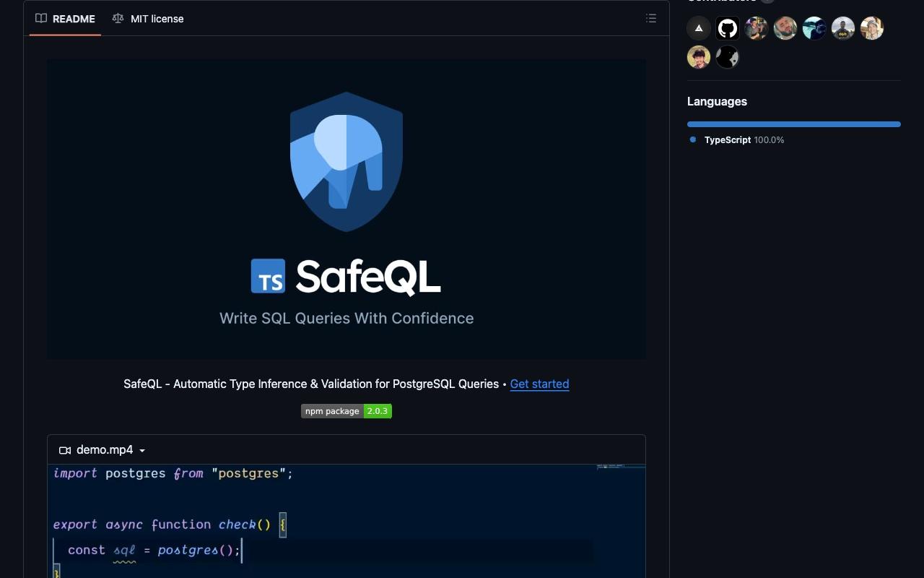Open the white triangle logo contributor avatar
This screenshot has height=578, width=924.
click(699, 28)
